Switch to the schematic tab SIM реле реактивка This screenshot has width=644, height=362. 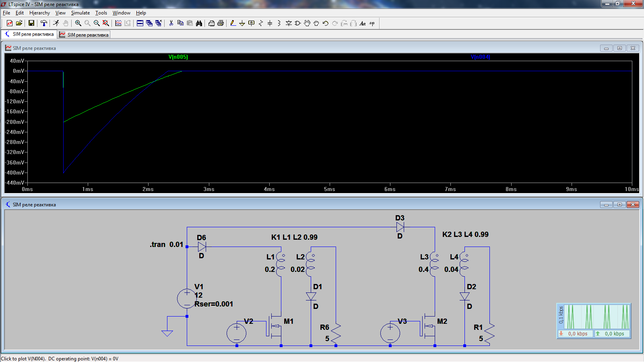29,35
